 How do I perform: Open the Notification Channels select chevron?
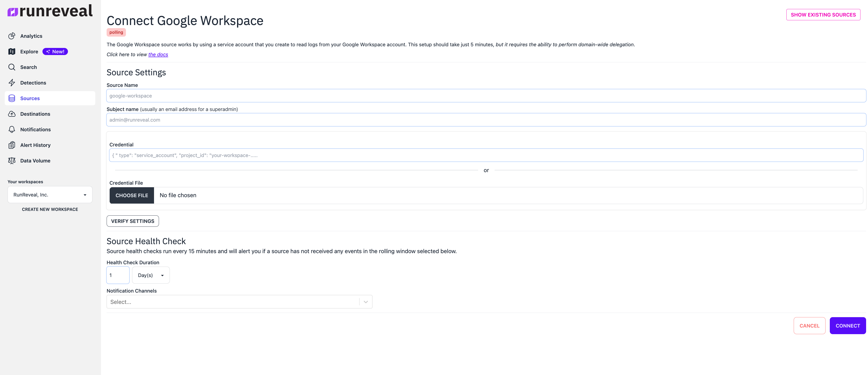tap(366, 302)
